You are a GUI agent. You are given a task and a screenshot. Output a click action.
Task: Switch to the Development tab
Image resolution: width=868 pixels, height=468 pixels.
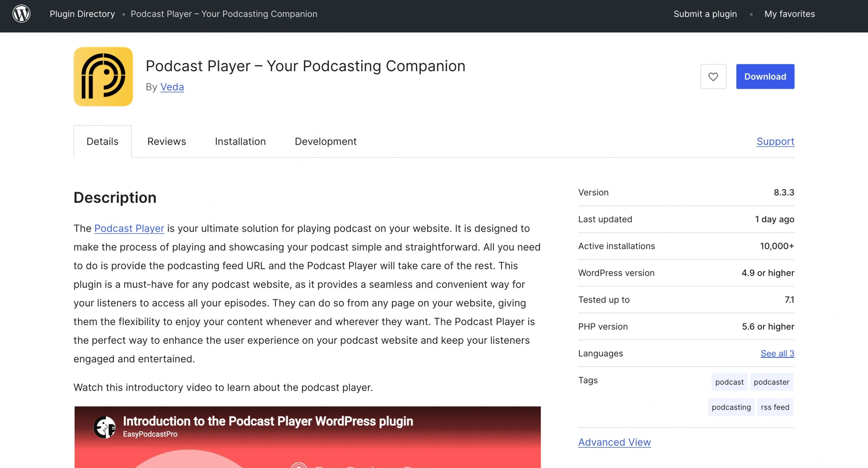coord(325,141)
